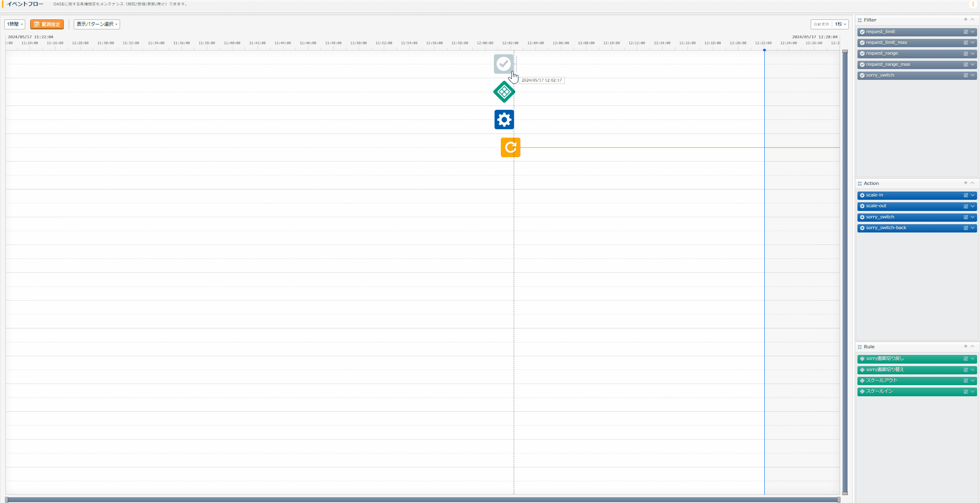
Task: Add a new Rule with plus icon
Action: [x=966, y=346]
